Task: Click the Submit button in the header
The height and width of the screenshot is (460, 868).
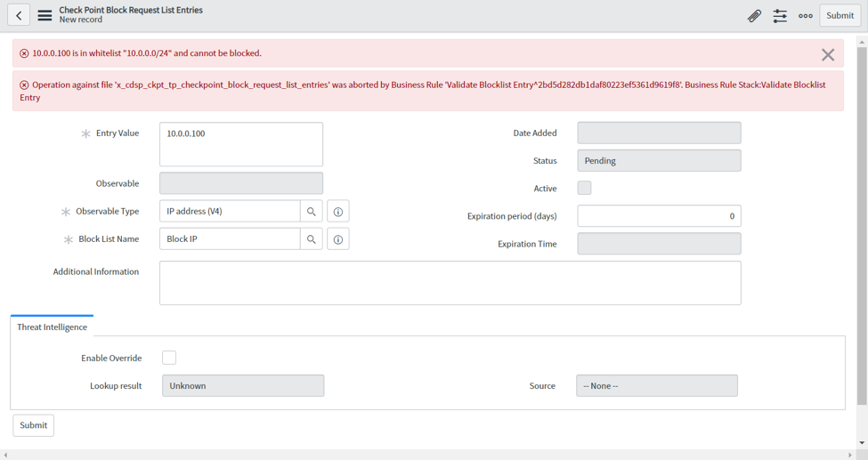Action: 840,15
